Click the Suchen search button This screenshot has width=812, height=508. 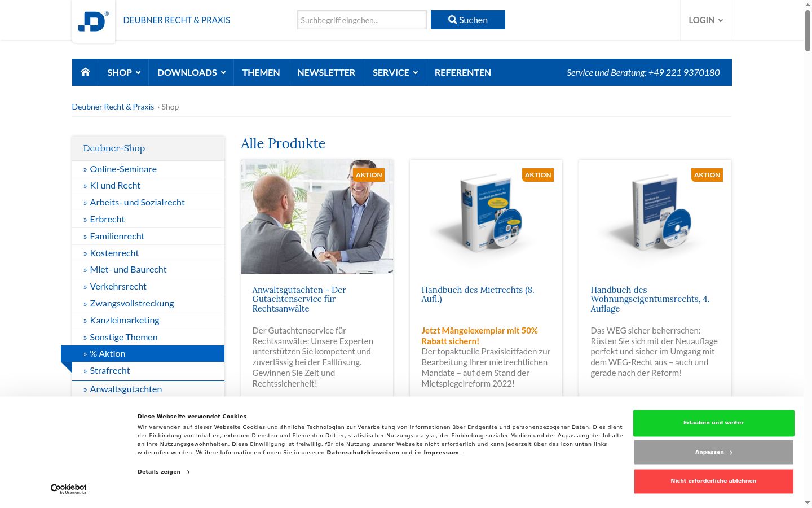click(x=468, y=20)
